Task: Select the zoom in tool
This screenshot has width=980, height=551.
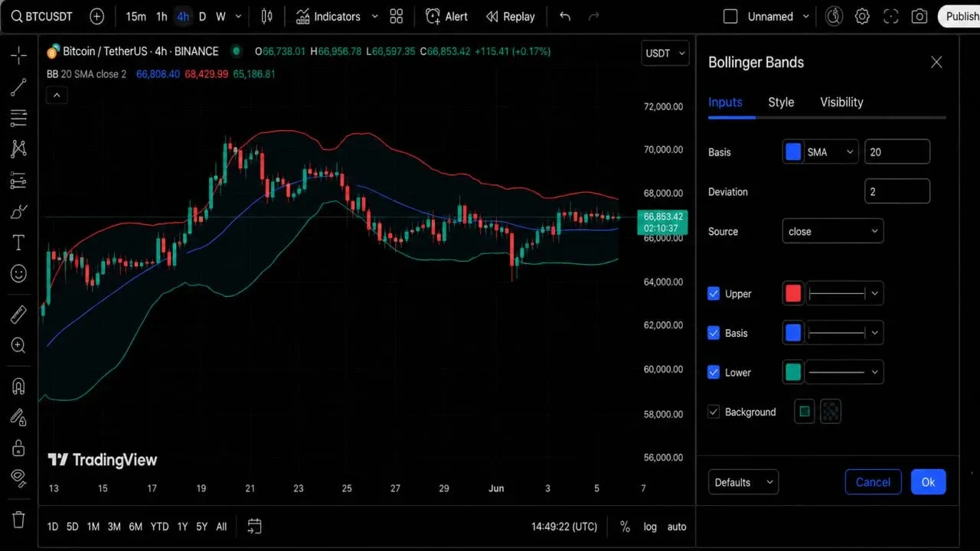Action: [18, 345]
